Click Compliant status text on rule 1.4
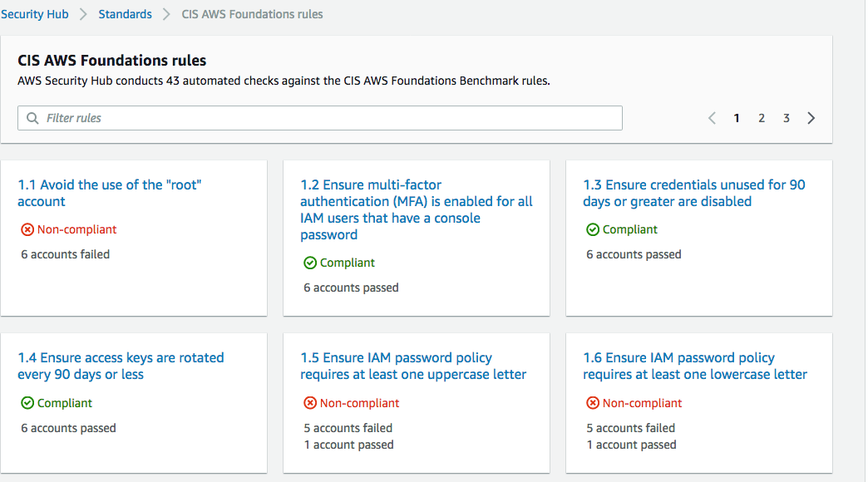The height and width of the screenshot is (482, 868). point(65,403)
